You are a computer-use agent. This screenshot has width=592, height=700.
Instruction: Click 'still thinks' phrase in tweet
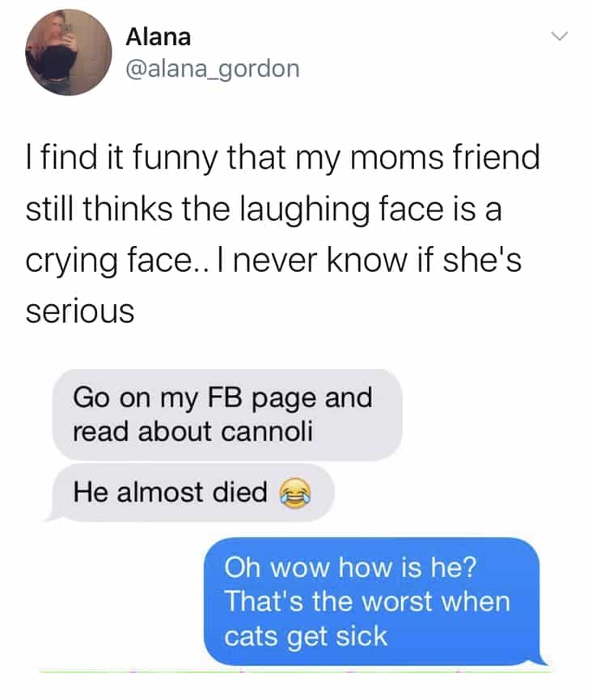99,209
